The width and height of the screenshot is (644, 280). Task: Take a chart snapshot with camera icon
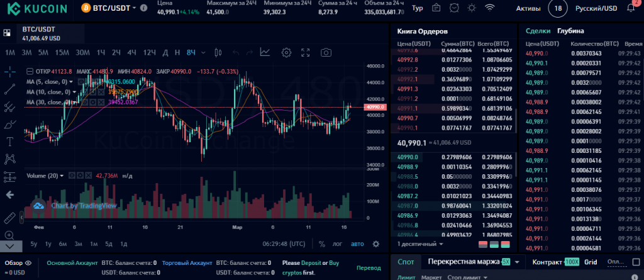[x=326, y=52]
